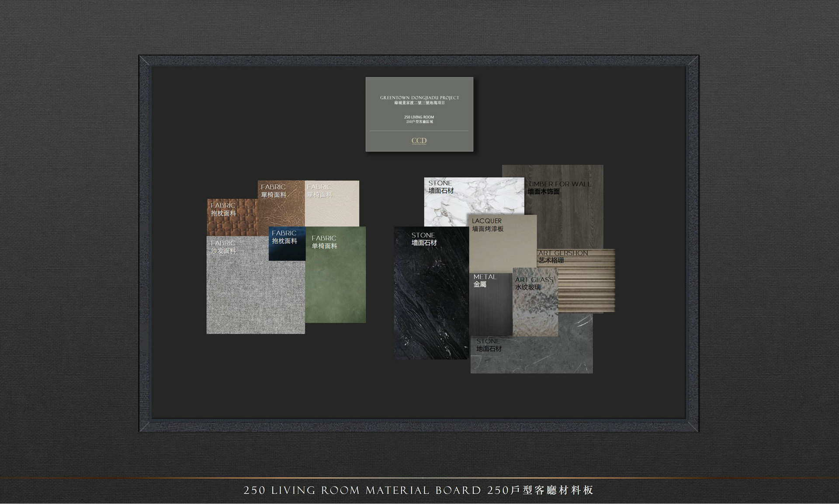Click the 250 Living Room card text

419,117
